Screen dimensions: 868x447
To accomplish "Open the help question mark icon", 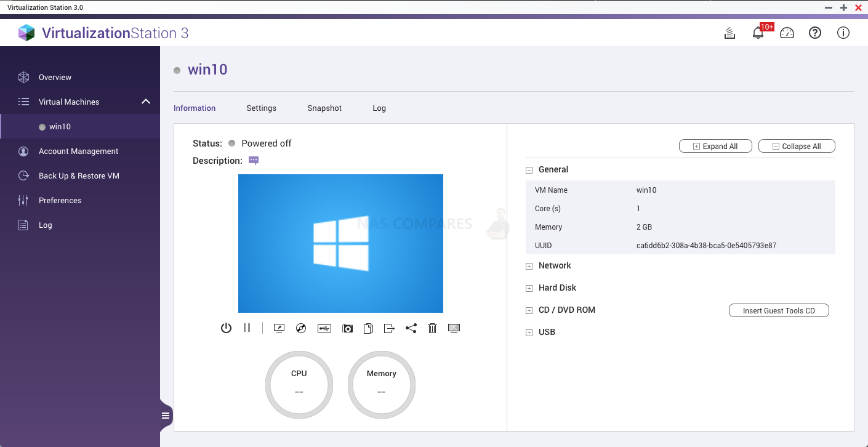I will [x=815, y=33].
